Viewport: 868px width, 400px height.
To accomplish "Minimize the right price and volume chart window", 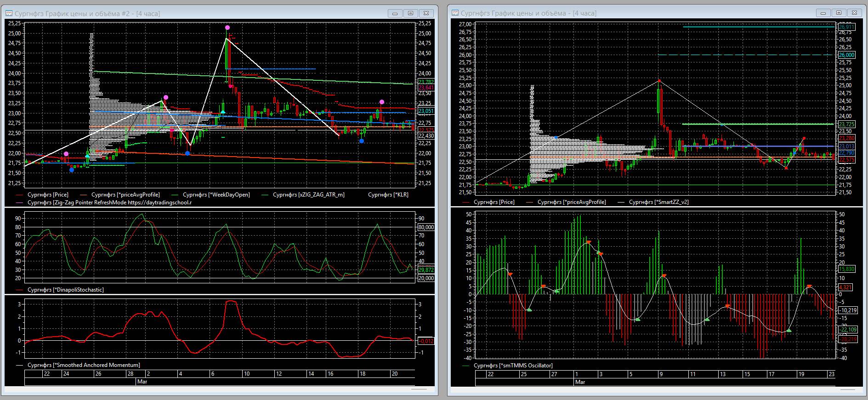I will 823,13.
